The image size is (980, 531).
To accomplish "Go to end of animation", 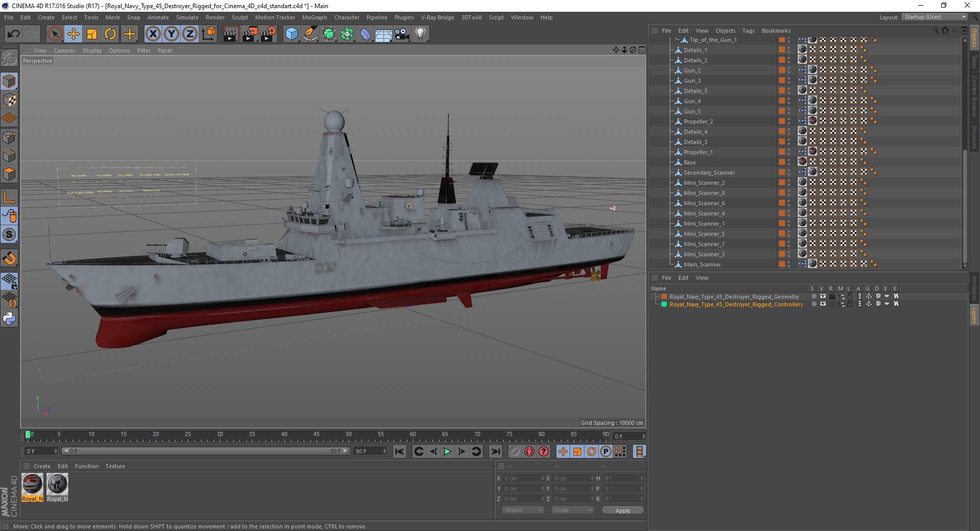I will [x=496, y=451].
